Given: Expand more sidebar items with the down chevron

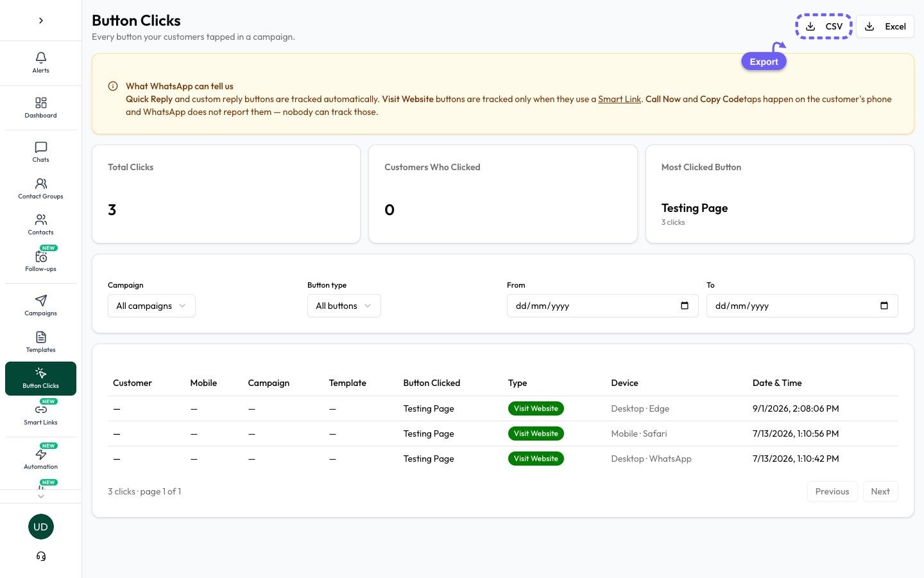Looking at the screenshot, I should pos(41,496).
